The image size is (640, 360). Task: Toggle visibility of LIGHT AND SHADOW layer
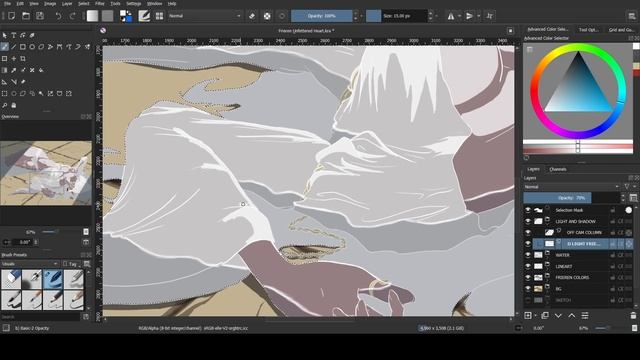pyautogui.click(x=528, y=221)
